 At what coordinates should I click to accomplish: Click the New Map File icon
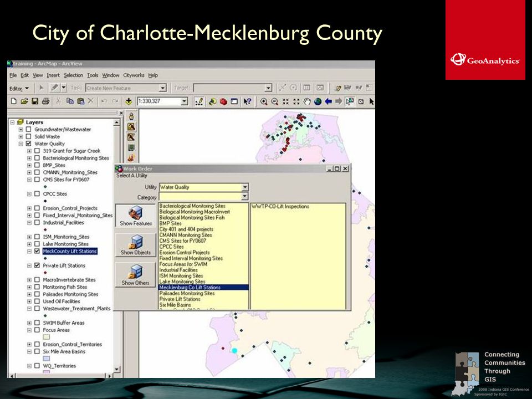point(13,101)
